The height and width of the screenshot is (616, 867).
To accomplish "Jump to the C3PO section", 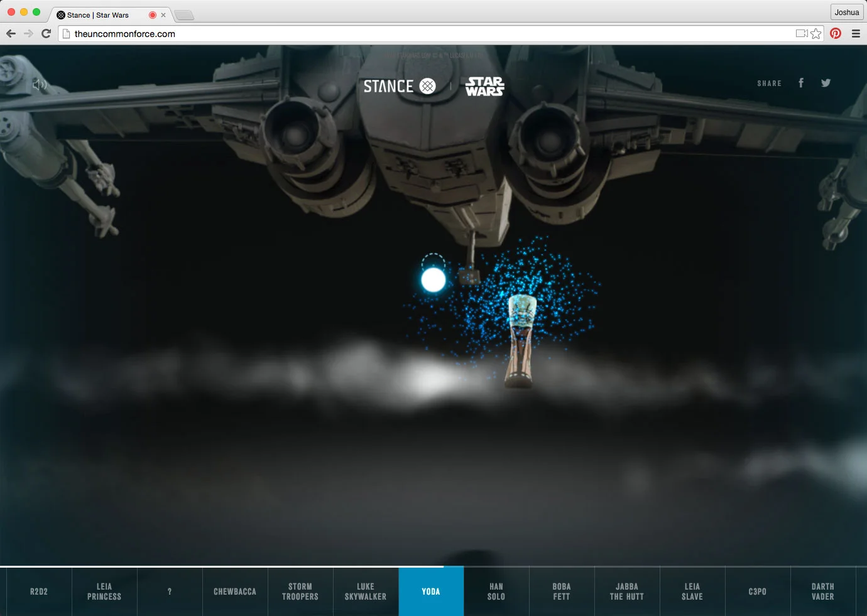I will (x=758, y=592).
